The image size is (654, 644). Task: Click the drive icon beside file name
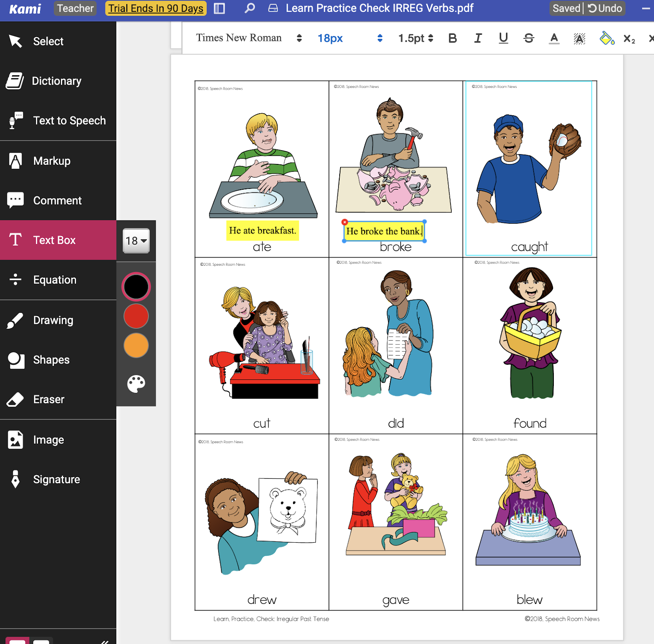pos(273,8)
